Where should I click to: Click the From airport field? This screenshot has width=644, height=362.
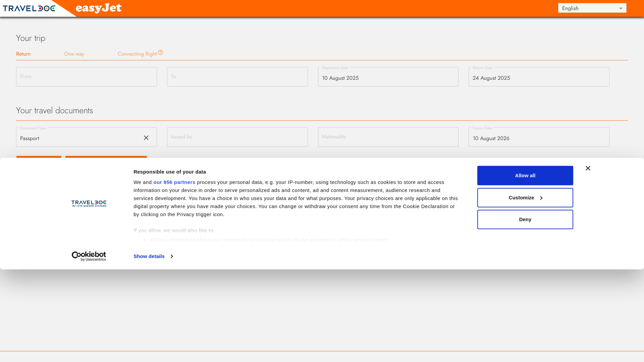click(87, 77)
